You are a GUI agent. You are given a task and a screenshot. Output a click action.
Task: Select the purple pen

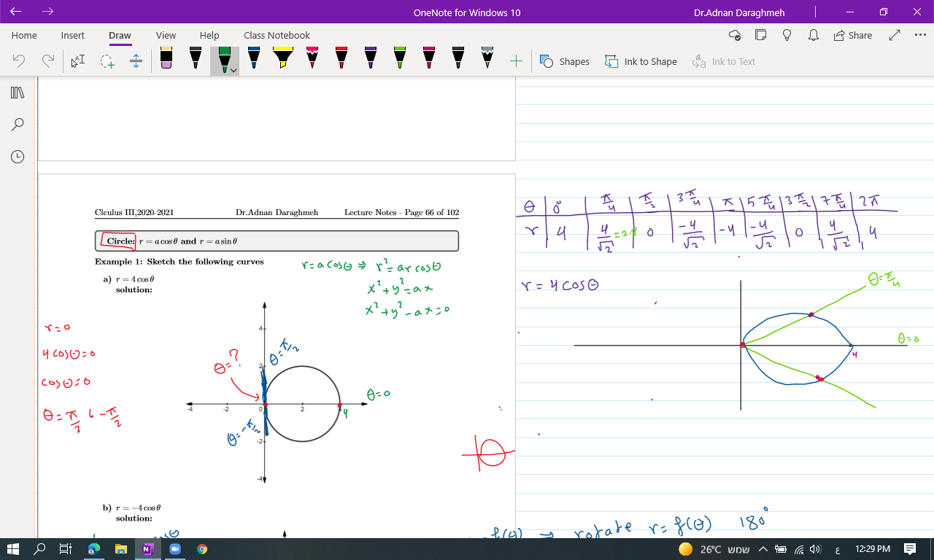[x=371, y=58]
